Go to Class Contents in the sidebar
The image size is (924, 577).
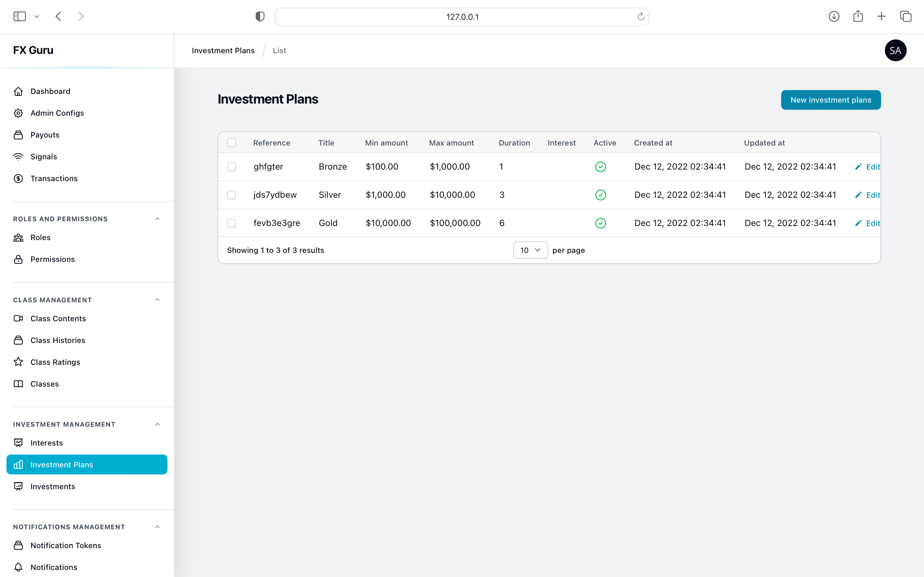[x=58, y=318]
